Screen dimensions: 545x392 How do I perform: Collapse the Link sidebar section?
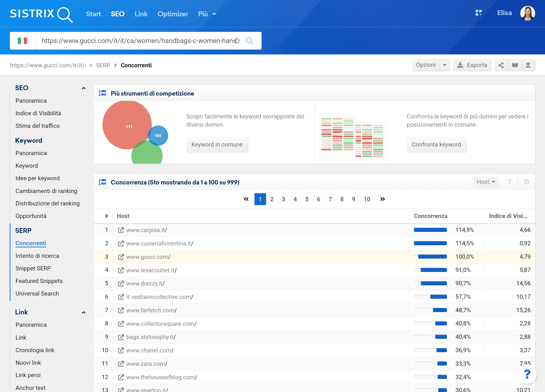tap(84, 312)
